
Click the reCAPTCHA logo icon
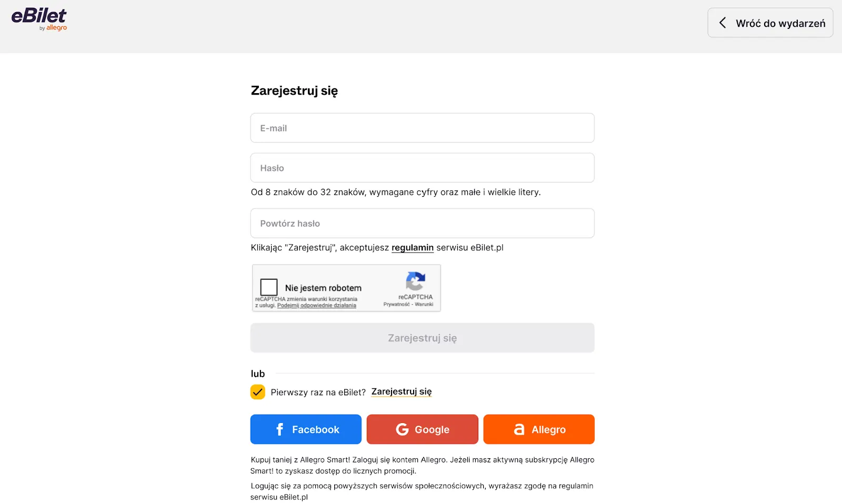(x=415, y=281)
